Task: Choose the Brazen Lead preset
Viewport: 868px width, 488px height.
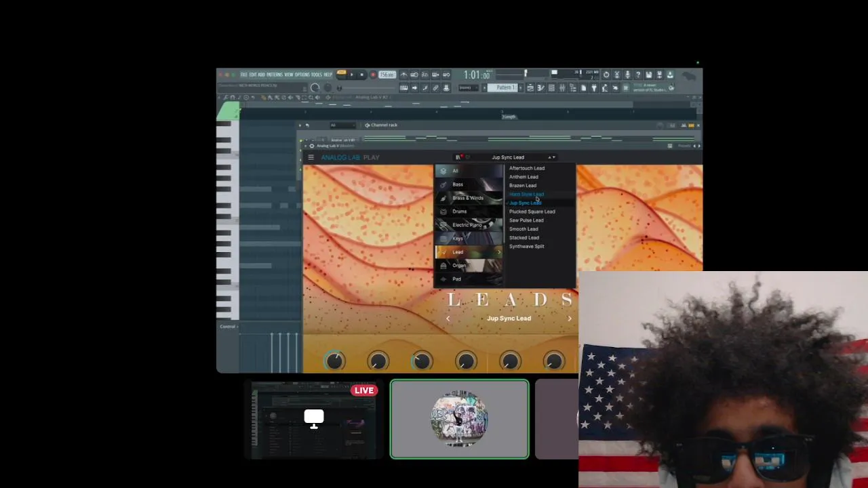Action: 523,186
